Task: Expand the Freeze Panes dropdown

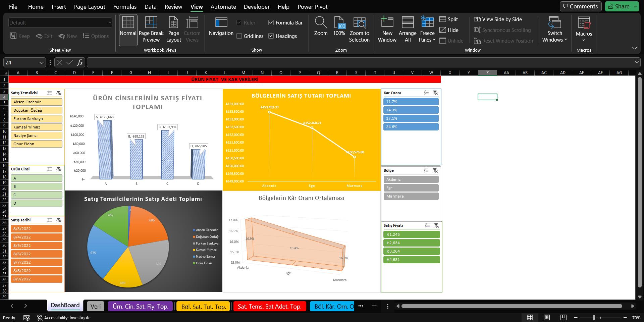Action: 427,40
